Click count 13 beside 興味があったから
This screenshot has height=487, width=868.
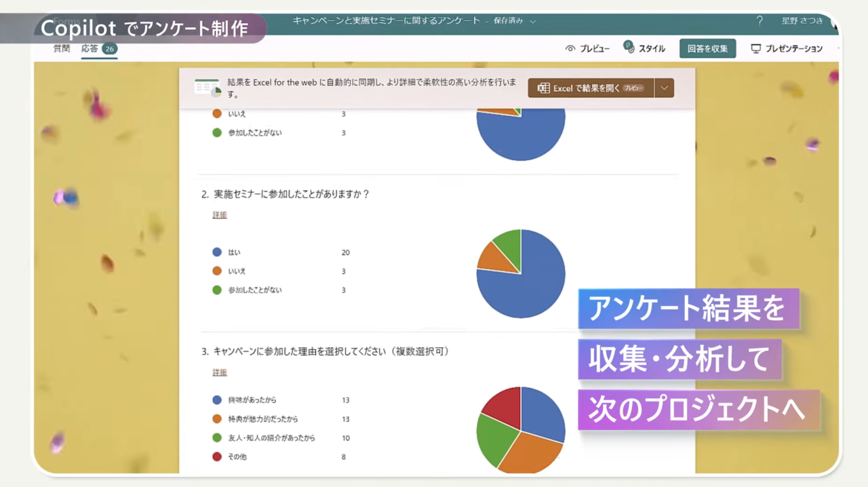click(x=346, y=400)
